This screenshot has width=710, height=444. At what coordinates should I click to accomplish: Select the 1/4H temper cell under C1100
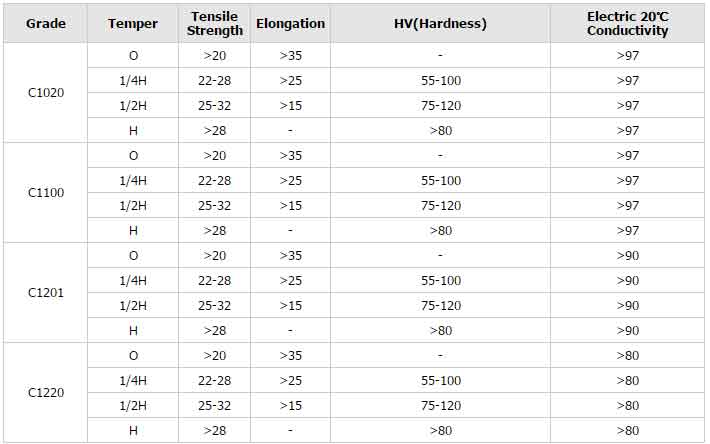[x=133, y=180]
